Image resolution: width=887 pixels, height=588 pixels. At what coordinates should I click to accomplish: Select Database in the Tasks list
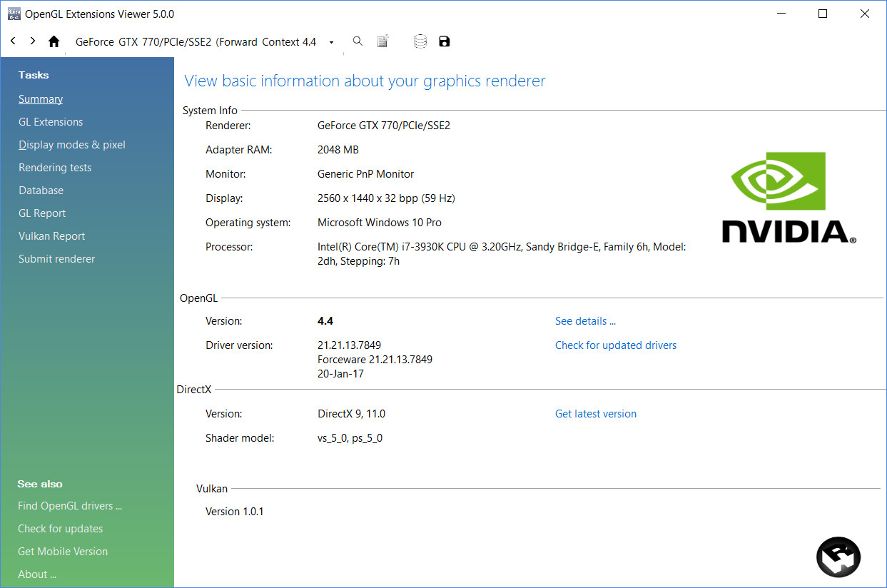pyautogui.click(x=41, y=191)
